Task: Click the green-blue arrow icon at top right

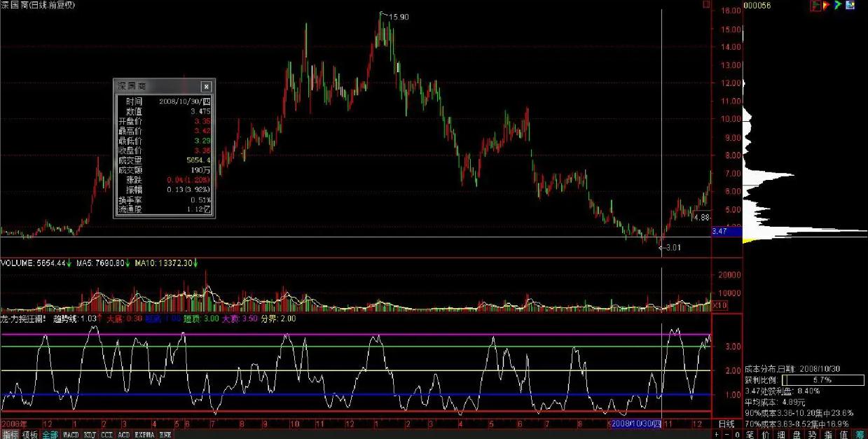Action: click(x=838, y=5)
